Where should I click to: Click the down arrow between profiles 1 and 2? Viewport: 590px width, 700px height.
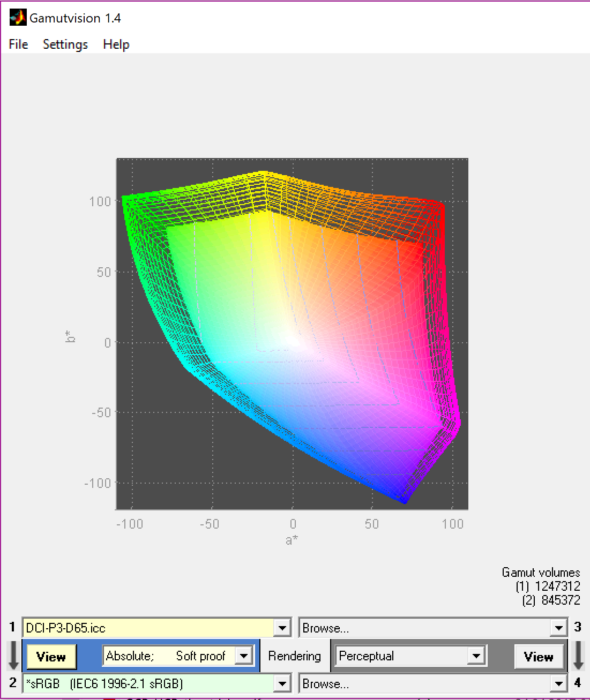coord(13,656)
